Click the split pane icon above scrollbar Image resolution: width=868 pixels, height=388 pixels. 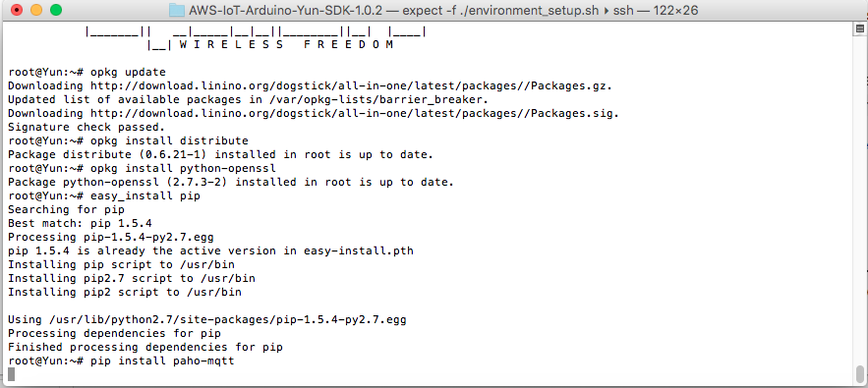click(860, 28)
